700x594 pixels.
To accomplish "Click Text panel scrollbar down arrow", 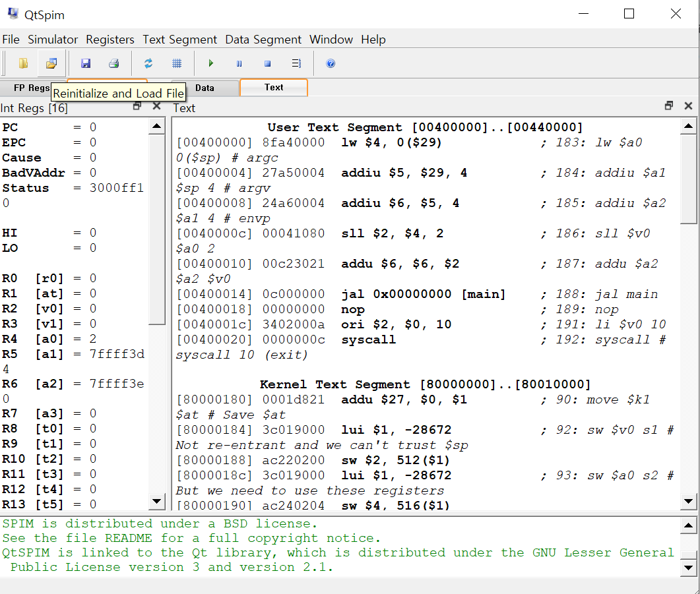I will 688,501.
